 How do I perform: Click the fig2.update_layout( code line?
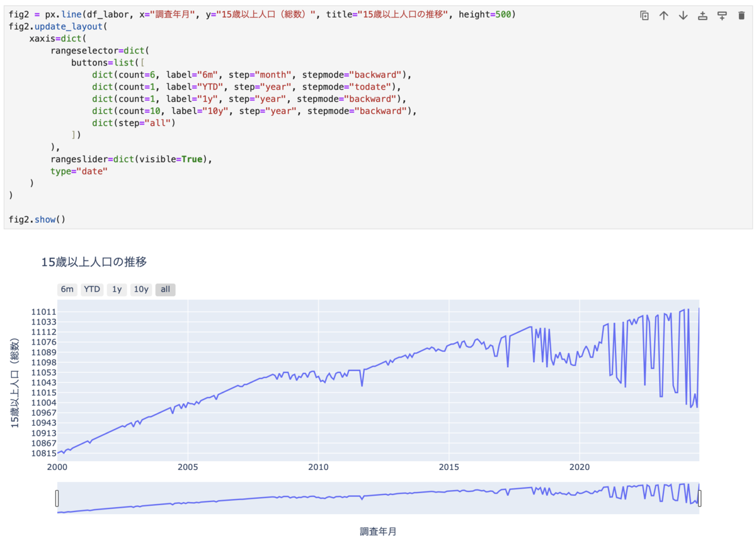pos(59,26)
